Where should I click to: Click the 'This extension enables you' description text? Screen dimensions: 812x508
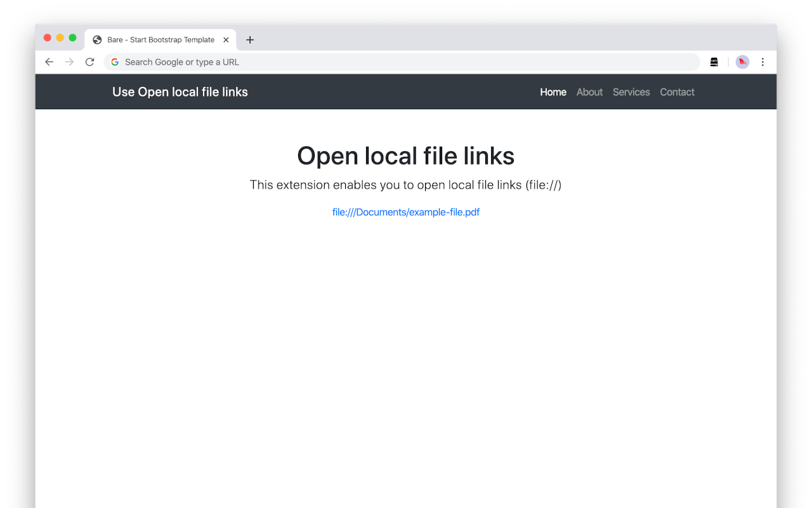click(x=406, y=185)
